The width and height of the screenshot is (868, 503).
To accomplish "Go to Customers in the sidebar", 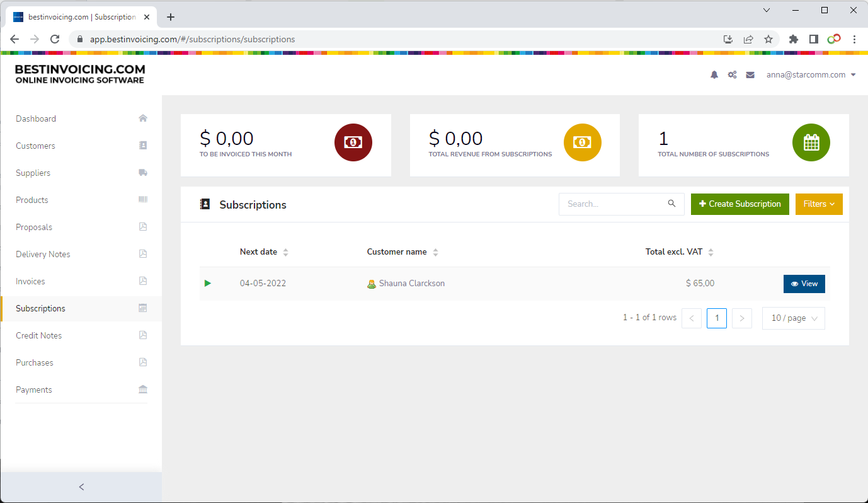I will pyautogui.click(x=36, y=146).
